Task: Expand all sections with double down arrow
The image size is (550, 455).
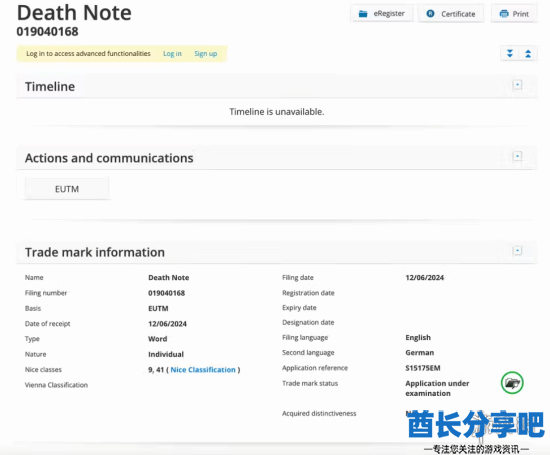Action: coord(510,54)
